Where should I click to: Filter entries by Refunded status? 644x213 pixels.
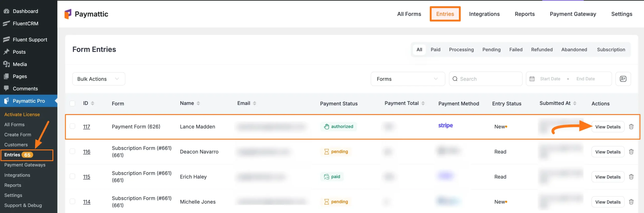point(542,49)
